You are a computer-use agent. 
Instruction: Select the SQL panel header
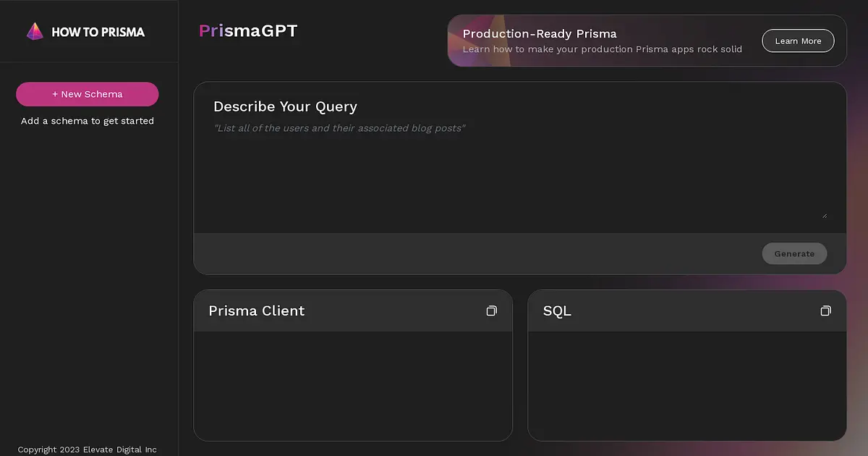click(687, 311)
